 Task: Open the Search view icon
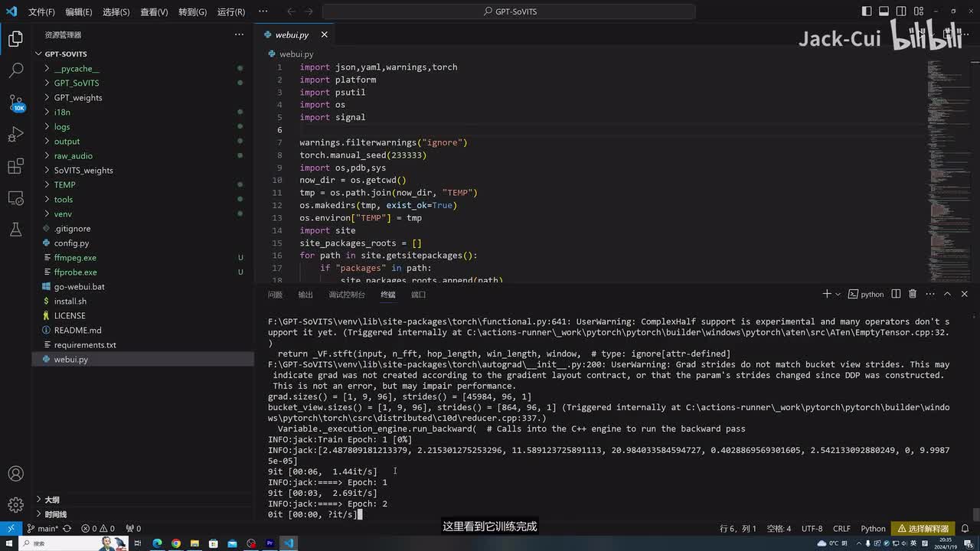point(15,70)
